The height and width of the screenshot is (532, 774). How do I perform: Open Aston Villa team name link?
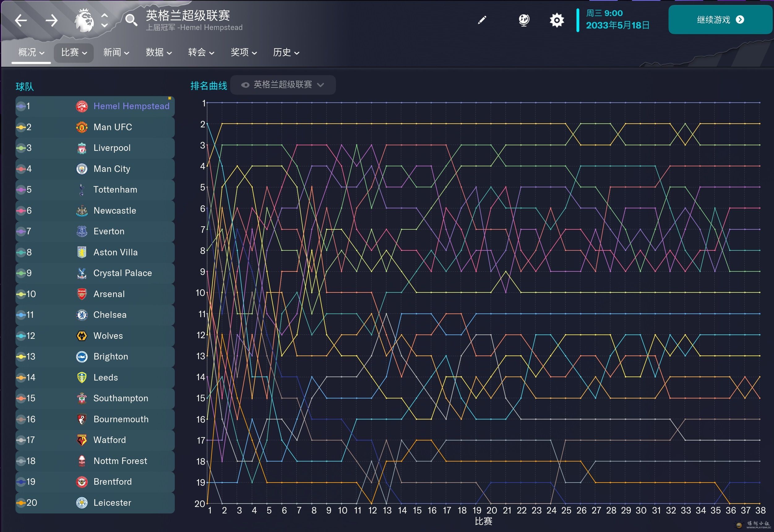[115, 252]
